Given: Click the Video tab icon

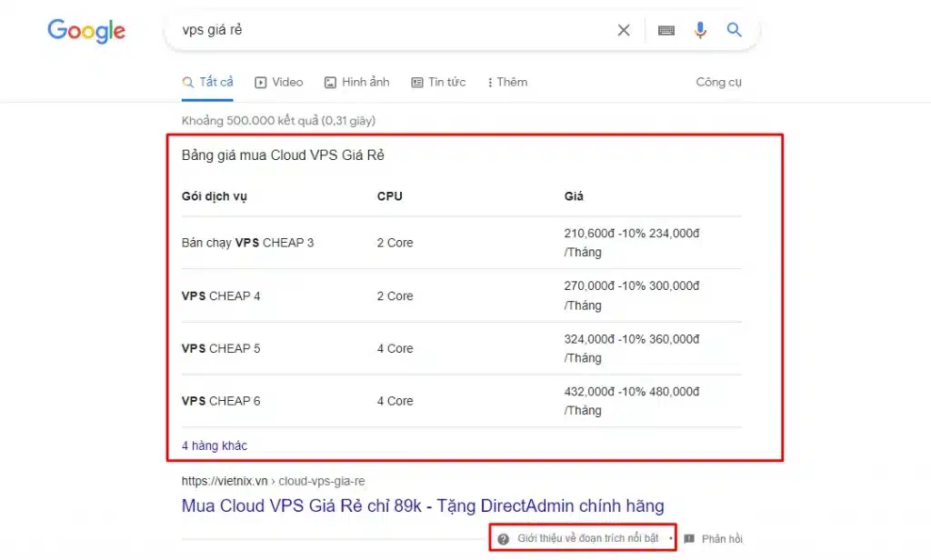Looking at the screenshot, I should click(x=261, y=83).
